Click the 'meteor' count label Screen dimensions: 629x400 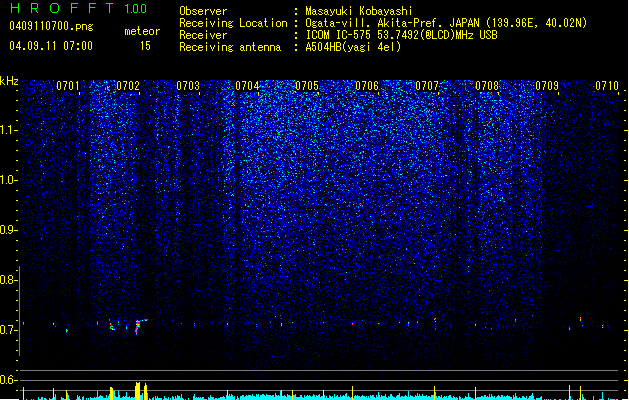[x=142, y=31]
